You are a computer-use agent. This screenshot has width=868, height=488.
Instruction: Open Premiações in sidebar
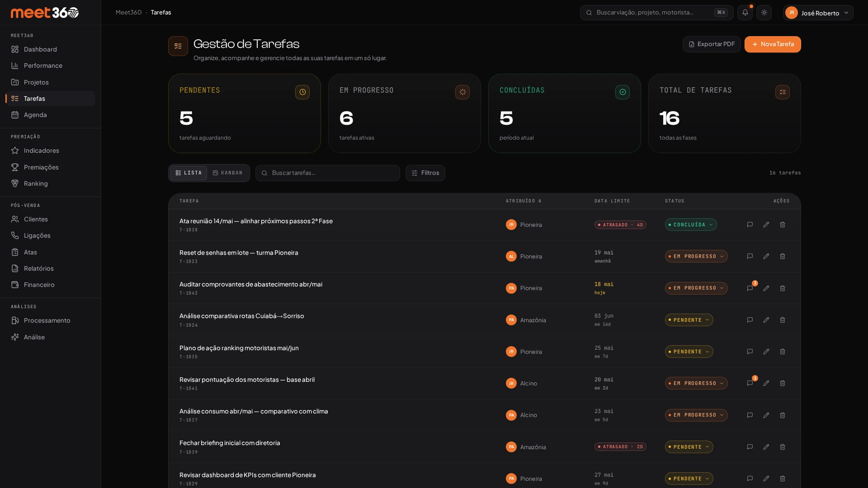click(x=50, y=167)
